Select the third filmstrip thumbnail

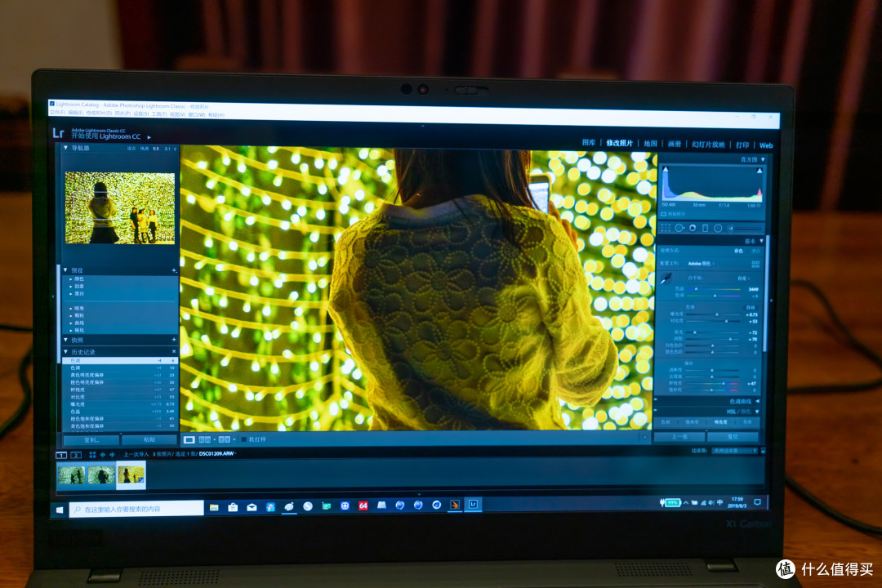click(x=131, y=475)
